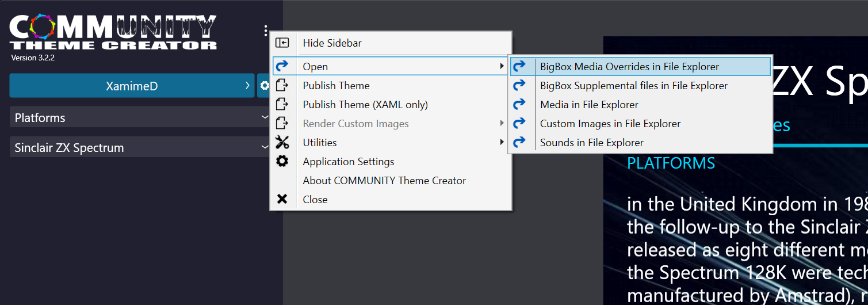Click the arrow icon beside BigBox Supplemental files
868x305 pixels.
[x=519, y=85]
